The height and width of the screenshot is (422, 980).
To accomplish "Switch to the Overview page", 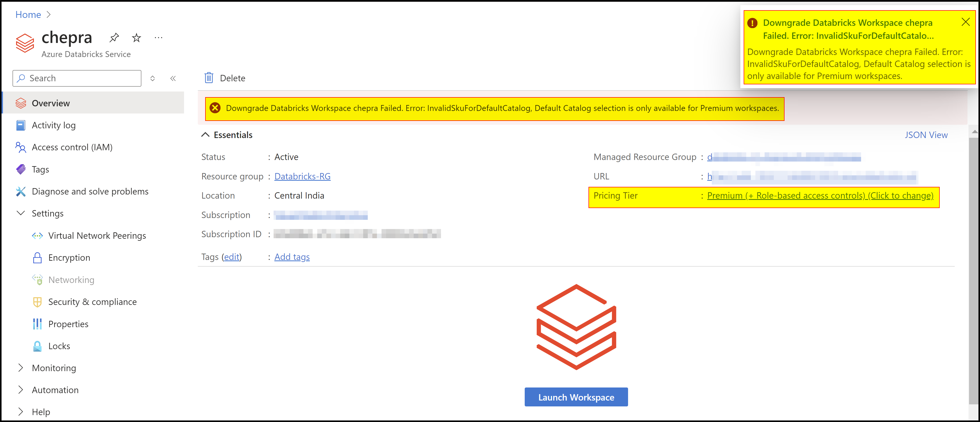I will coord(51,103).
